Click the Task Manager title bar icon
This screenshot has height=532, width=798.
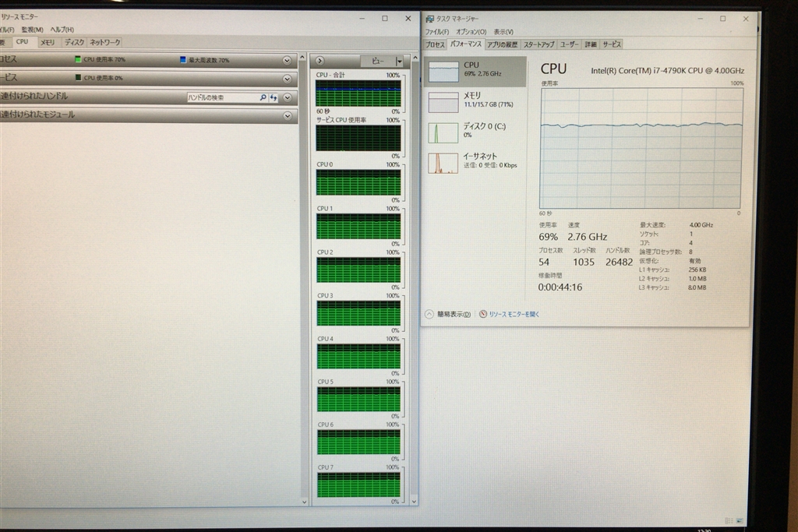coord(430,19)
